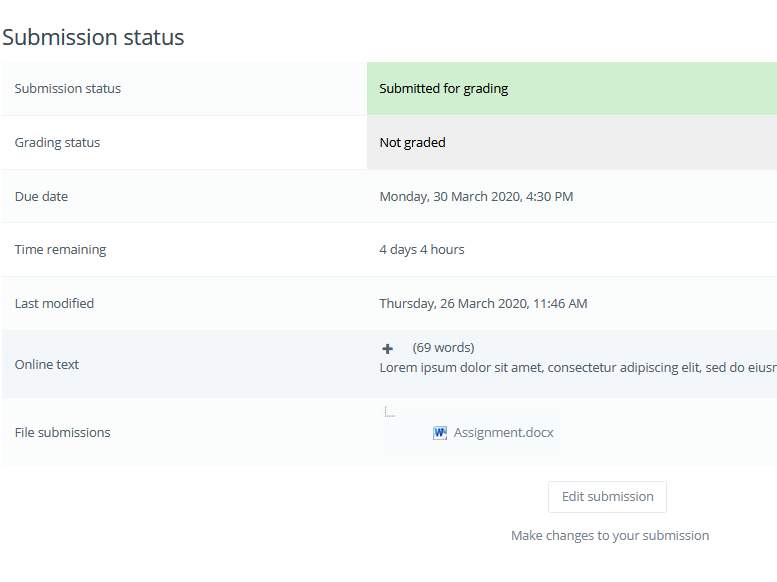Image resolution: width=777 pixels, height=582 pixels.
Task: Click the 'Time remaining' row label
Action: [60, 250]
